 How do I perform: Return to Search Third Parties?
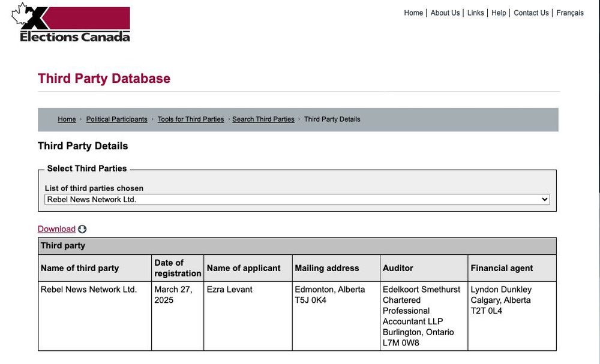[263, 119]
